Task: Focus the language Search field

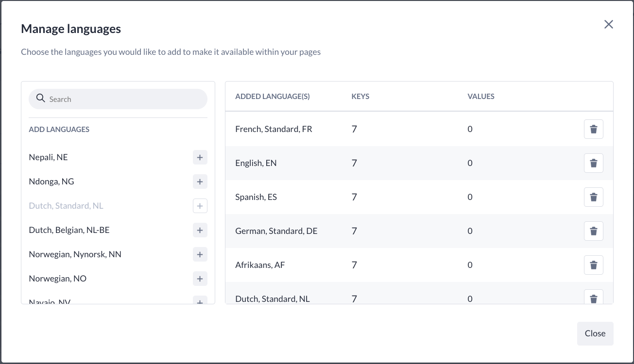Action: pos(118,99)
